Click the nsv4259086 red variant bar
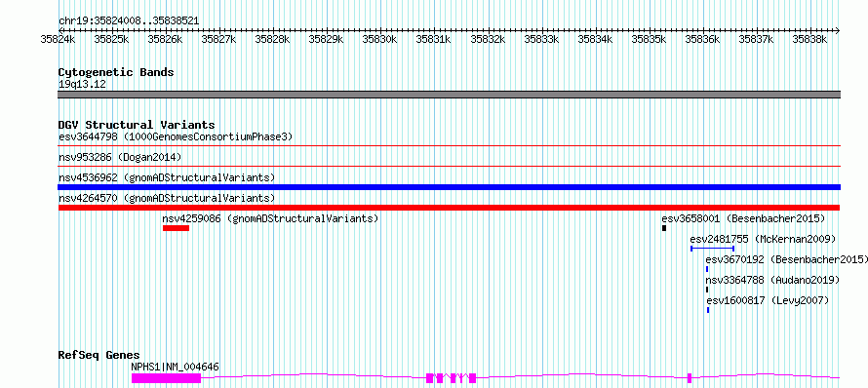Viewport: 868px width, 388px height. point(176,228)
